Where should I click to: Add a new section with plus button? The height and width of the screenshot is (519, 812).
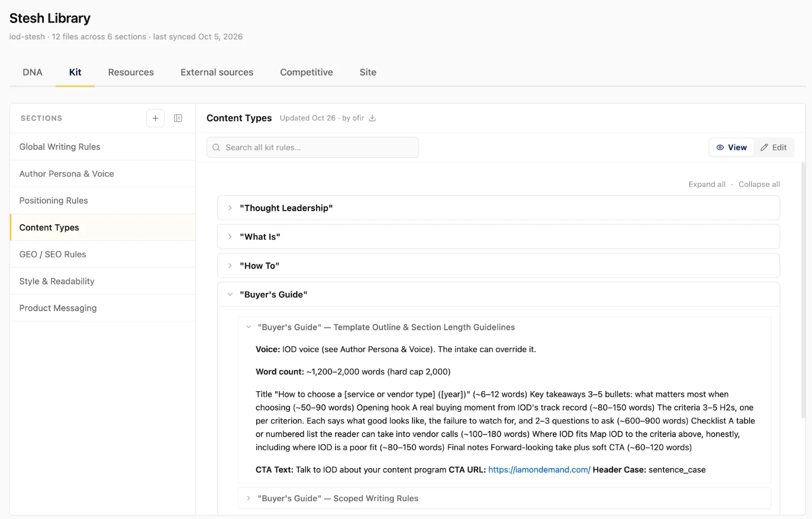(155, 118)
